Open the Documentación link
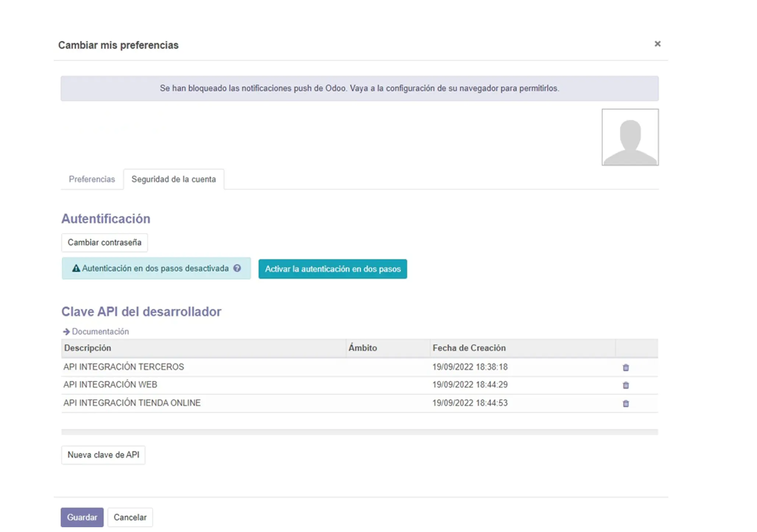 (96, 332)
